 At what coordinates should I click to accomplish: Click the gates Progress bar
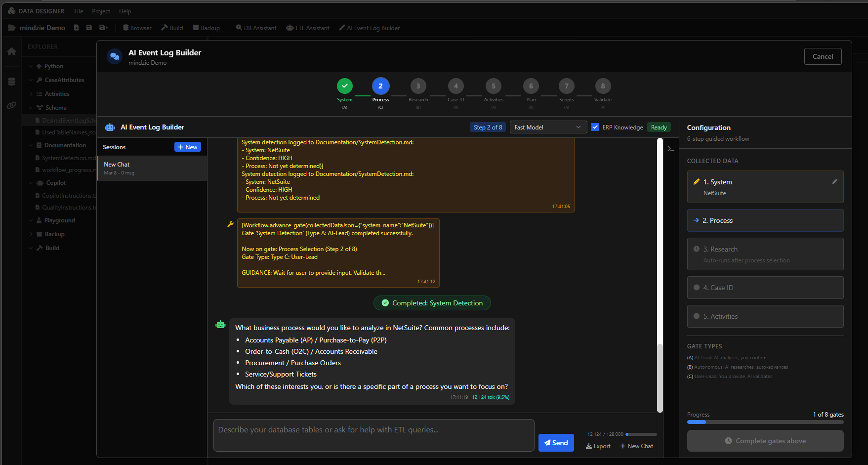(765, 422)
